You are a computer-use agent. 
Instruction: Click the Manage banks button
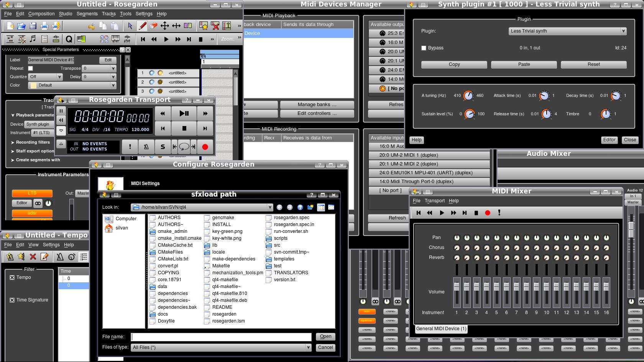[317, 105]
